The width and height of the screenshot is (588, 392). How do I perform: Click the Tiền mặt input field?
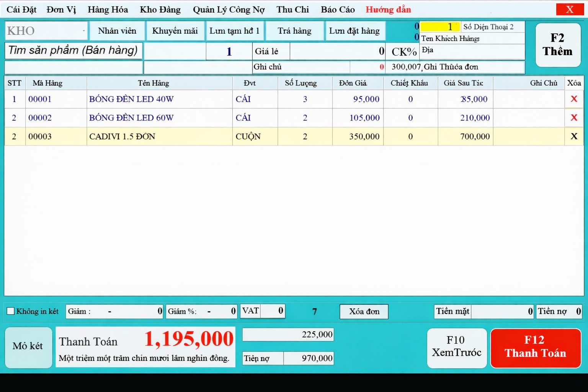pyautogui.click(x=502, y=312)
